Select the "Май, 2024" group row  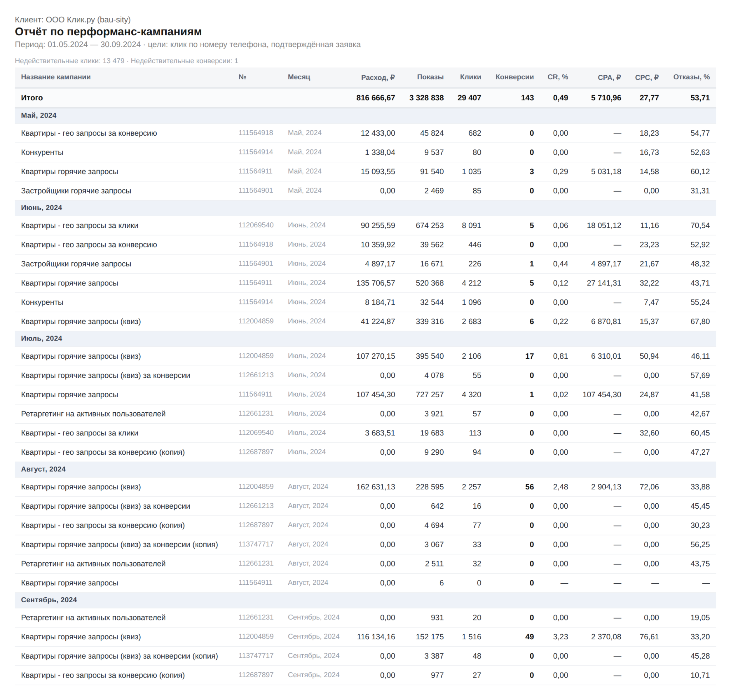365,115
